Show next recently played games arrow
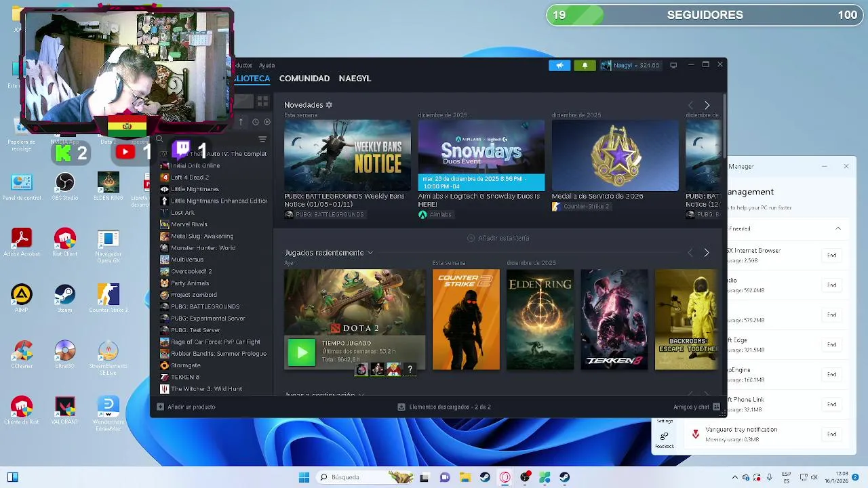 (707, 253)
